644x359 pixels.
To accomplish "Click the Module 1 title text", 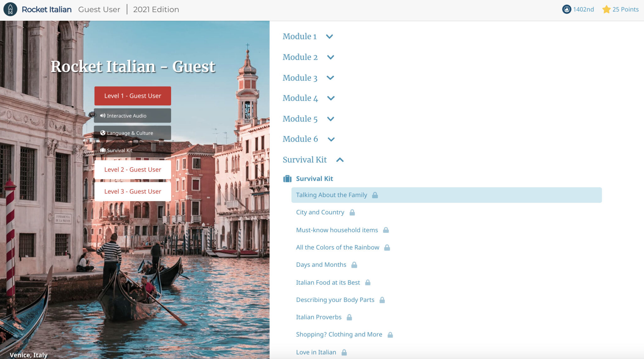I will [300, 36].
